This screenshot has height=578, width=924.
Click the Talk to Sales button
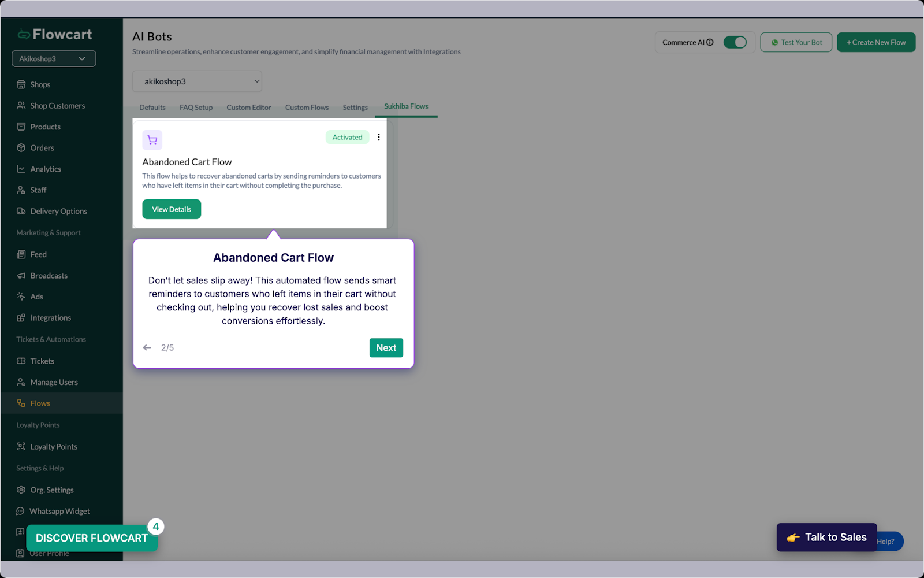[x=826, y=538]
